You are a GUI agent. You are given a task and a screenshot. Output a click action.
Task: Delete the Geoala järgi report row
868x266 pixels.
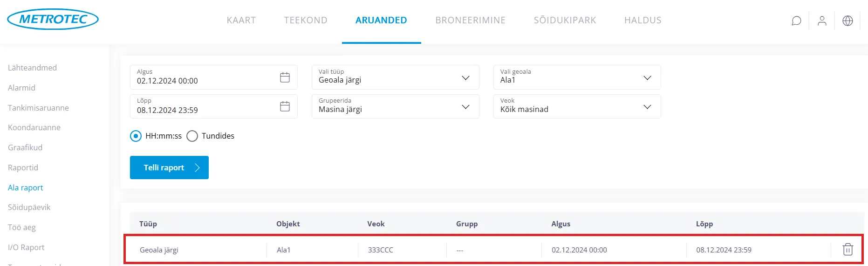tap(847, 250)
